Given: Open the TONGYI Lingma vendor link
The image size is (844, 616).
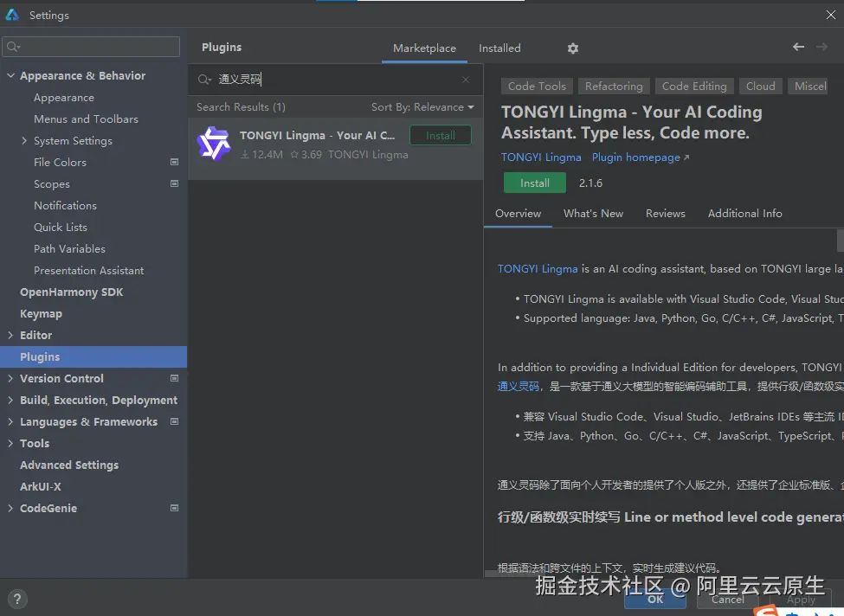Looking at the screenshot, I should 541,157.
